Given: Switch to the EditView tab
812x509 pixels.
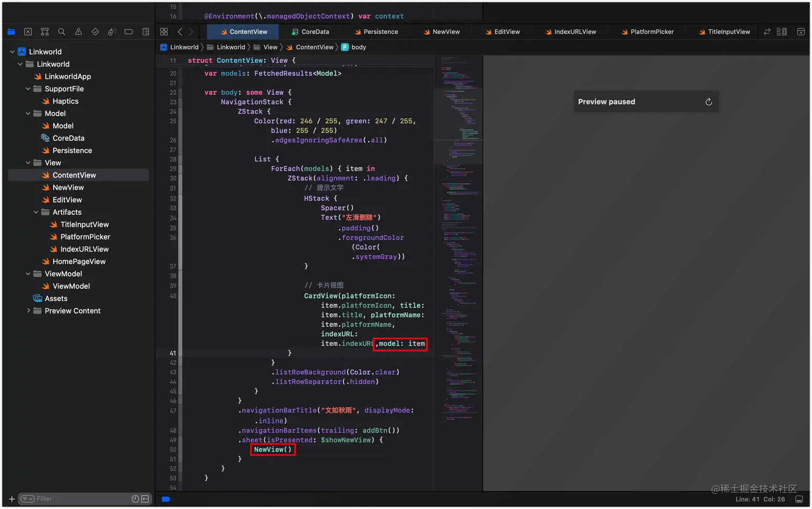Looking at the screenshot, I should click(x=503, y=32).
